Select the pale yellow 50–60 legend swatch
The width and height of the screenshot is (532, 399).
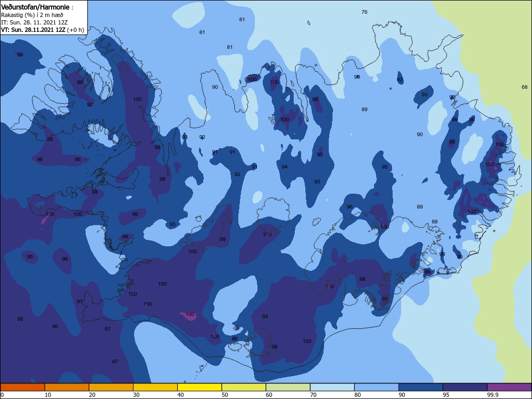[x=244, y=387]
